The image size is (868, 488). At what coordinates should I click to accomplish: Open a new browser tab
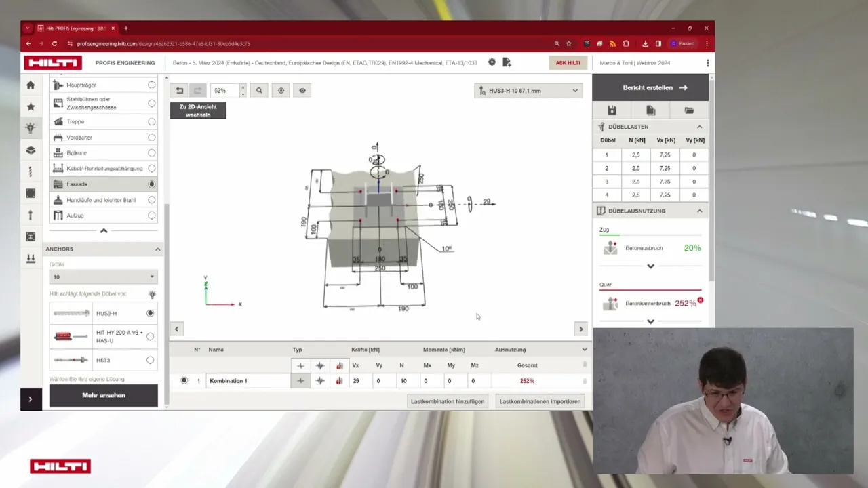(126, 28)
